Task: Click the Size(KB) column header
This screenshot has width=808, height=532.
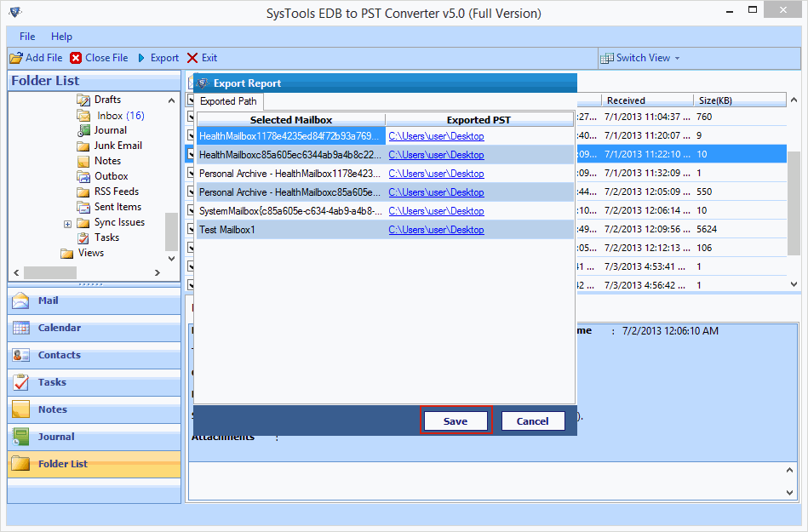Action: 740,100
